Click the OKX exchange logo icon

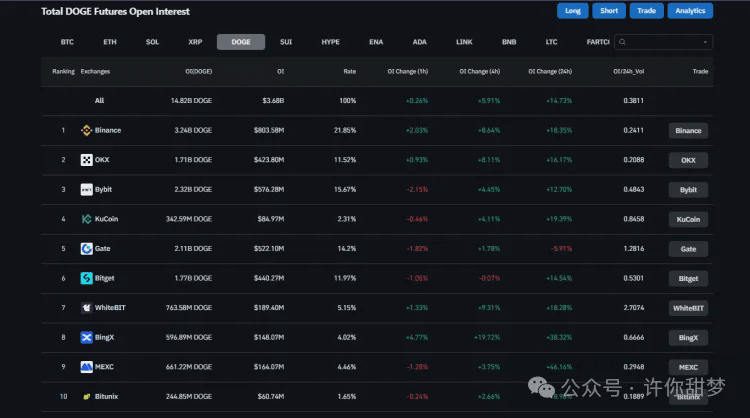pyautogui.click(x=86, y=160)
